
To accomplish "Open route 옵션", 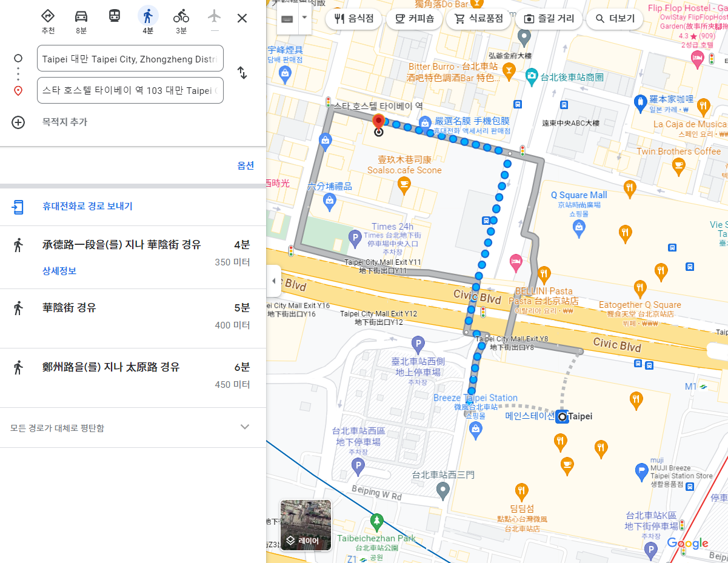I will 245,165.
